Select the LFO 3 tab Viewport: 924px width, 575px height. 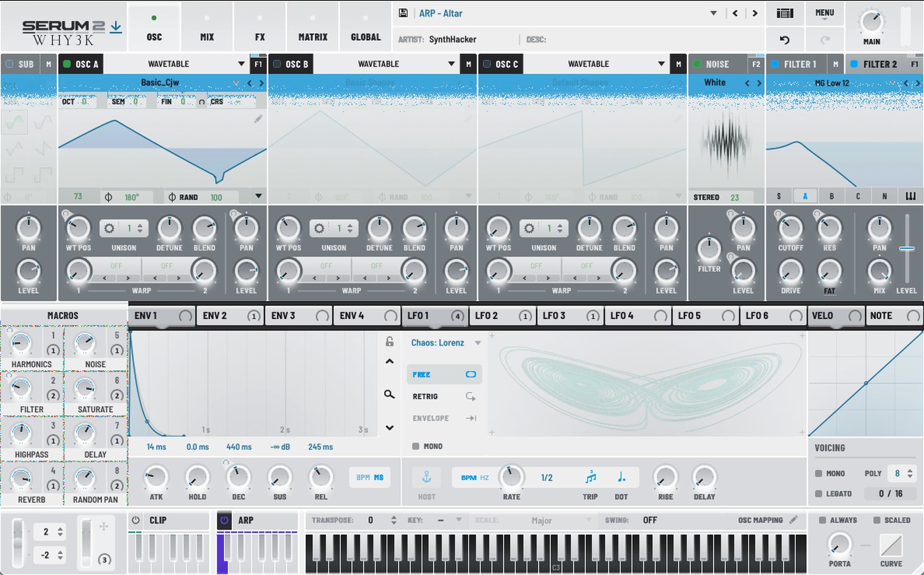570,316
